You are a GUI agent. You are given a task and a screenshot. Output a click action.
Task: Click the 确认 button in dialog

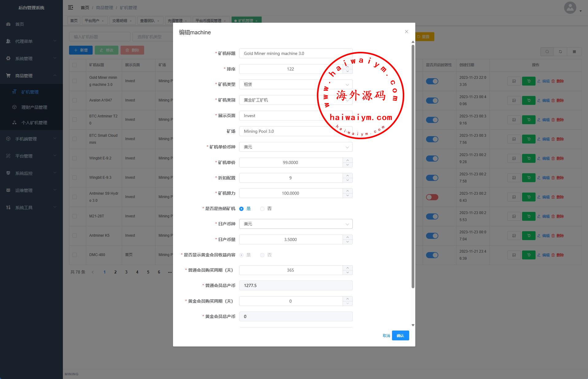[x=400, y=336]
